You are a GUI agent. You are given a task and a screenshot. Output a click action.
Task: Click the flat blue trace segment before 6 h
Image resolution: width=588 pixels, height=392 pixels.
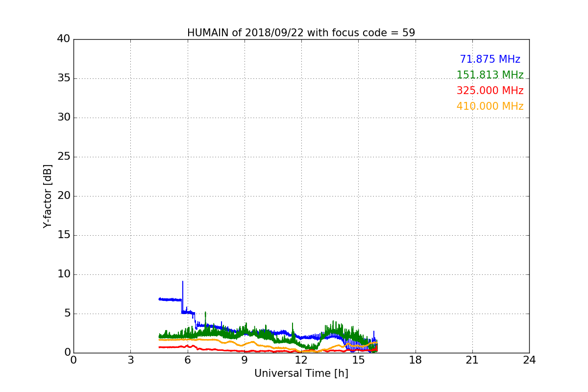click(x=170, y=299)
